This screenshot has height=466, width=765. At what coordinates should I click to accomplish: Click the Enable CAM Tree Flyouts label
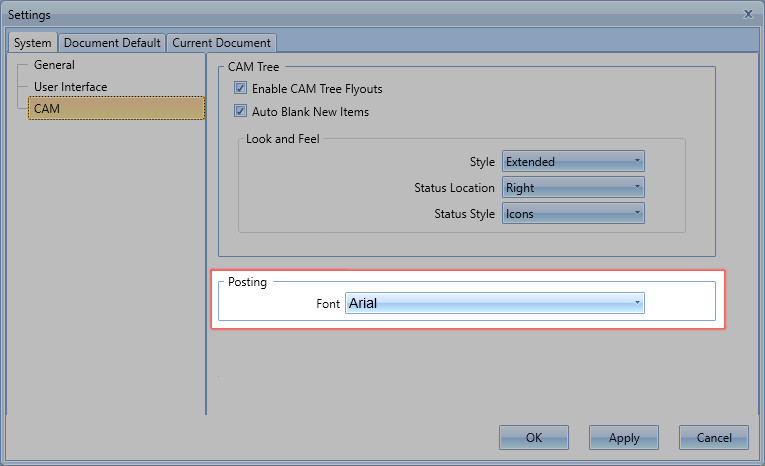pos(317,89)
